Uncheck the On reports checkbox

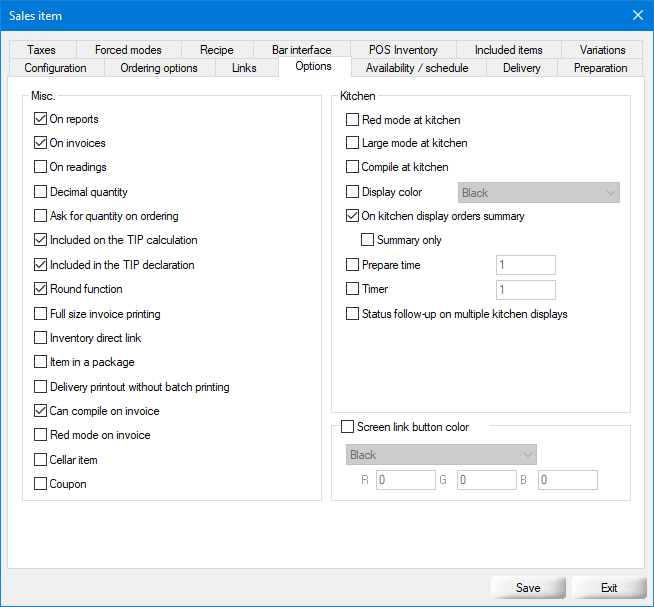41,119
